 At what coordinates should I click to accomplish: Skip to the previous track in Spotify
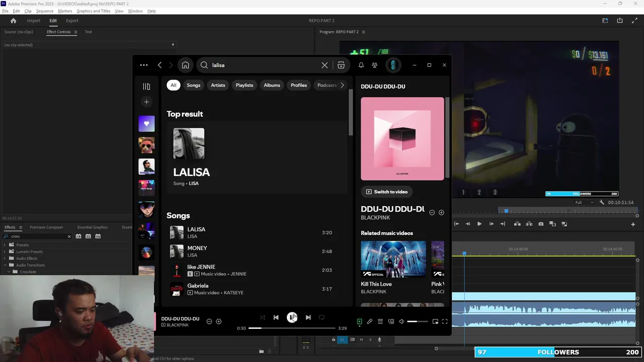276,317
